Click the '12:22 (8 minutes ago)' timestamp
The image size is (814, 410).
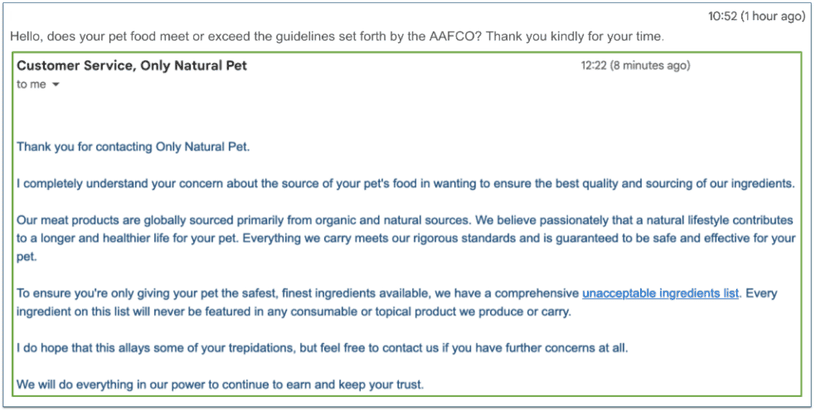click(635, 66)
